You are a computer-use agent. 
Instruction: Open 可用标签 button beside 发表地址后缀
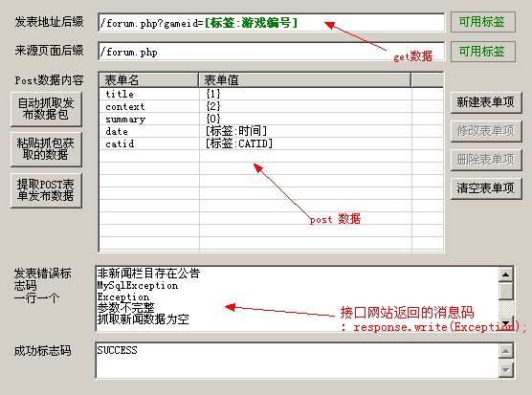pyautogui.click(x=483, y=22)
